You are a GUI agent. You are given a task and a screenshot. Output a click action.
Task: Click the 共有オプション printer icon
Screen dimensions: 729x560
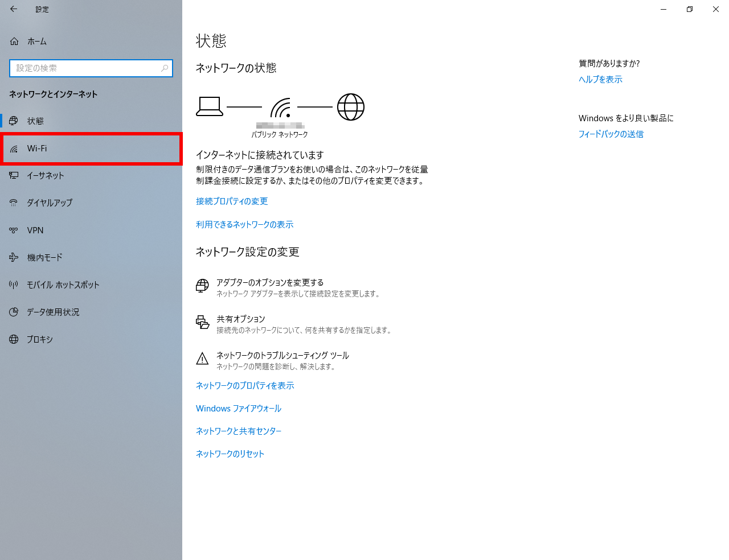tap(202, 322)
